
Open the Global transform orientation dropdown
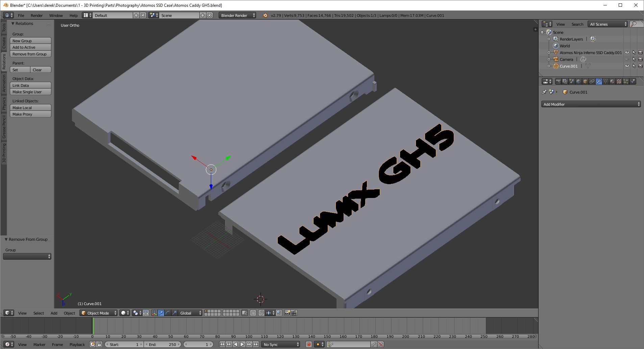191,313
